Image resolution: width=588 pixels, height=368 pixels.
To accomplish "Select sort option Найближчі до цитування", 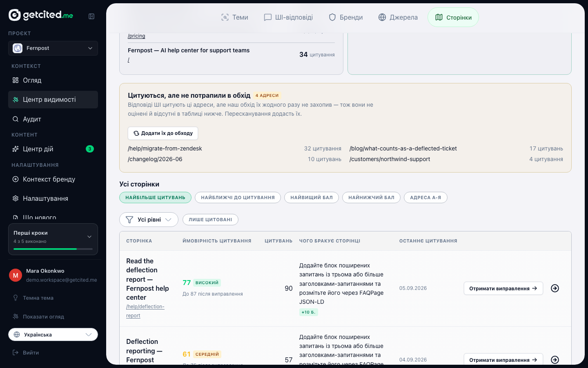I will (238, 197).
